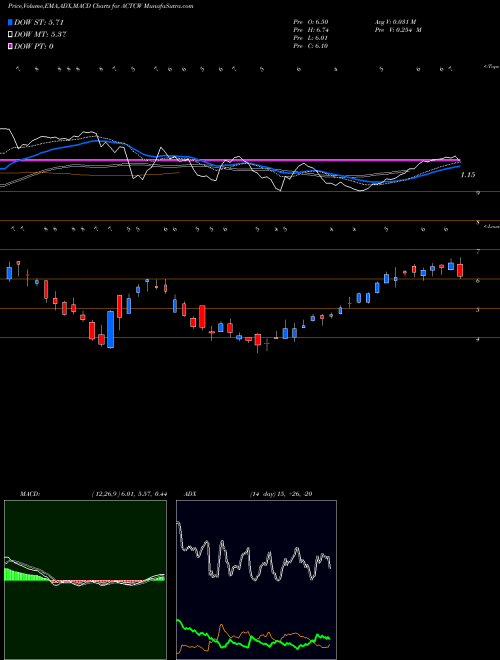
Task: Click the tall blue candlestick near the first low
Action: point(111,329)
